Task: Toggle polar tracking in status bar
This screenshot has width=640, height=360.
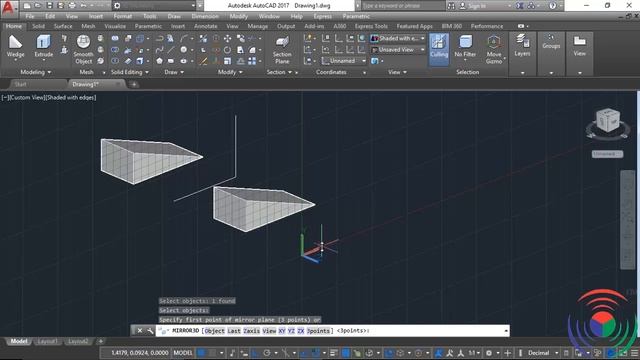Action: 267,353
